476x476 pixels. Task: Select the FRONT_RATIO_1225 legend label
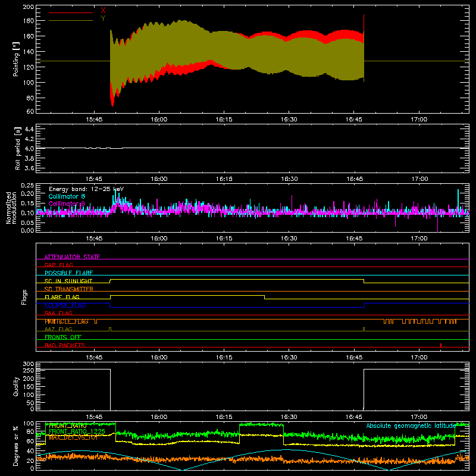click(x=77, y=431)
